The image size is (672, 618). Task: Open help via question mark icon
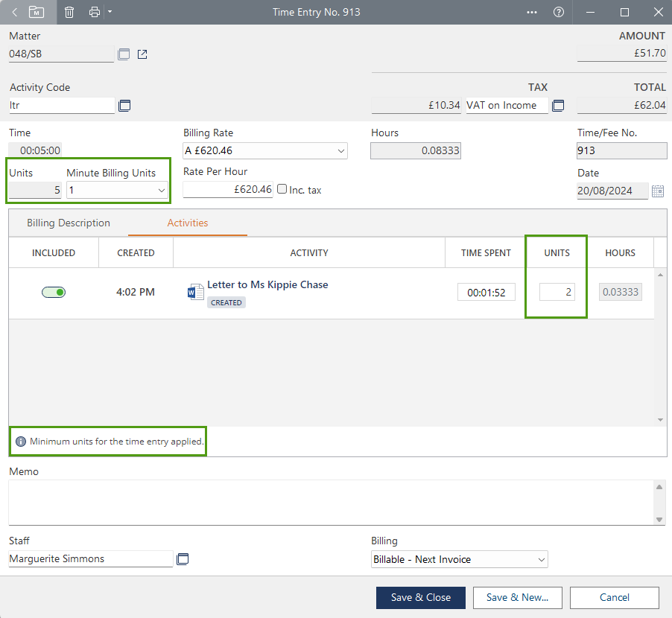[559, 12]
